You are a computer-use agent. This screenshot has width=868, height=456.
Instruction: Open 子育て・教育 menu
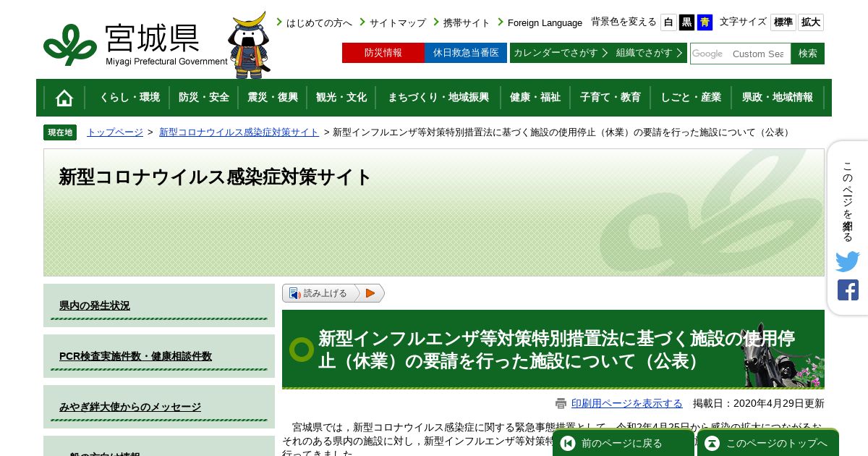coord(610,98)
